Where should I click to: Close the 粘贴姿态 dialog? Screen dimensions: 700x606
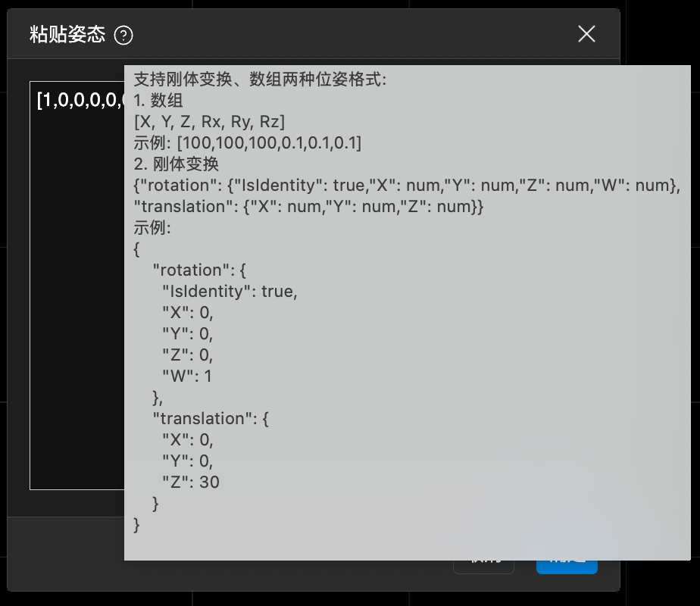pyautogui.click(x=586, y=34)
